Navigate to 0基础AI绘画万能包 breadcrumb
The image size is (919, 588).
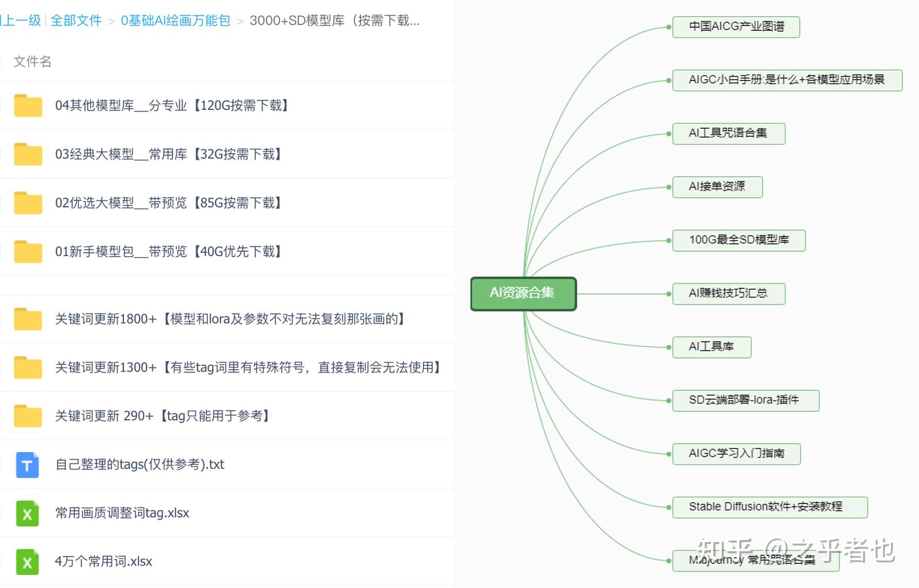click(x=175, y=20)
